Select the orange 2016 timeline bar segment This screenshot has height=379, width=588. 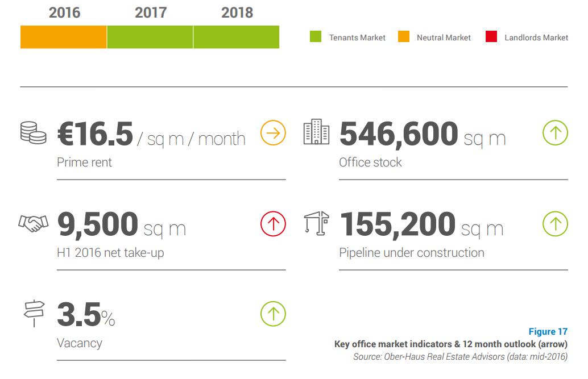pyautogui.click(x=63, y=37)
